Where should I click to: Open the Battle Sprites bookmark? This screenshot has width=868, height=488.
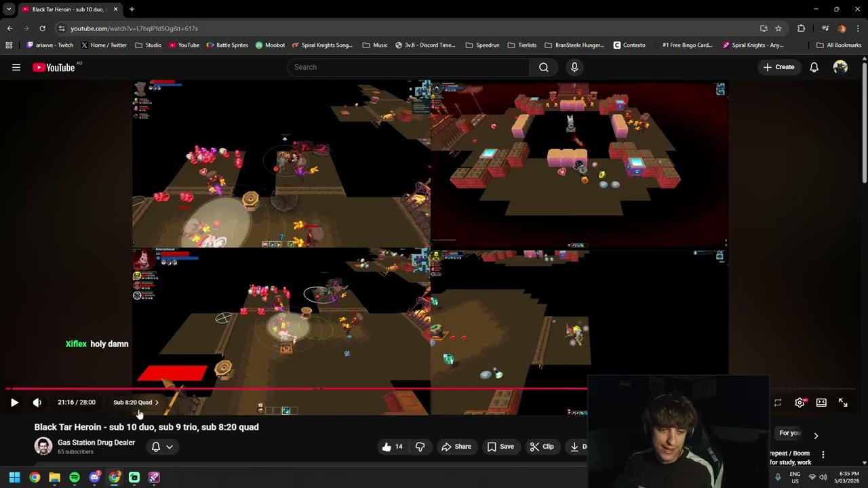227,45
